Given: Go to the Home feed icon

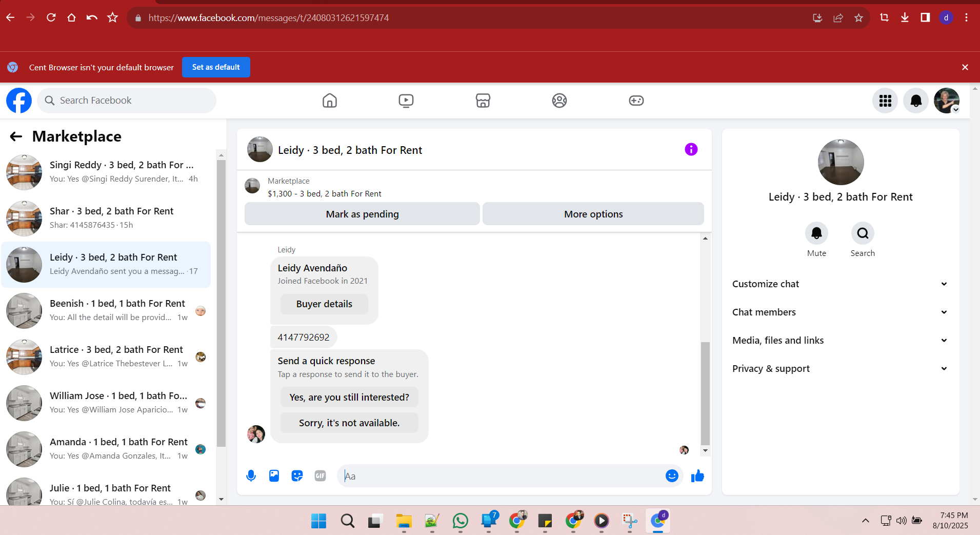Looking at the screenshot, I should 330,101.
